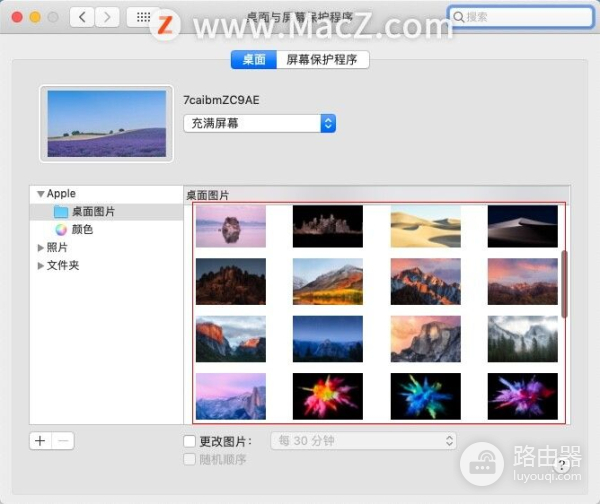
Task: Expand the 照片 section
Action: 40,248
